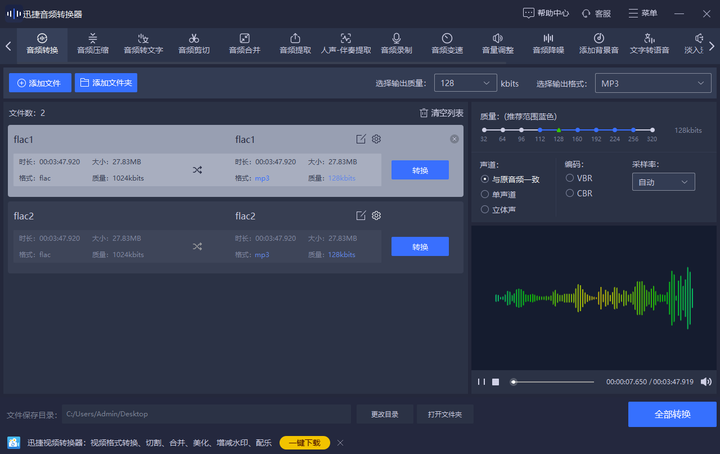Open 人声-伴奏提取 vocal separation tool
This screenshot has height=454, width=720.
click(x=346, y=44)
